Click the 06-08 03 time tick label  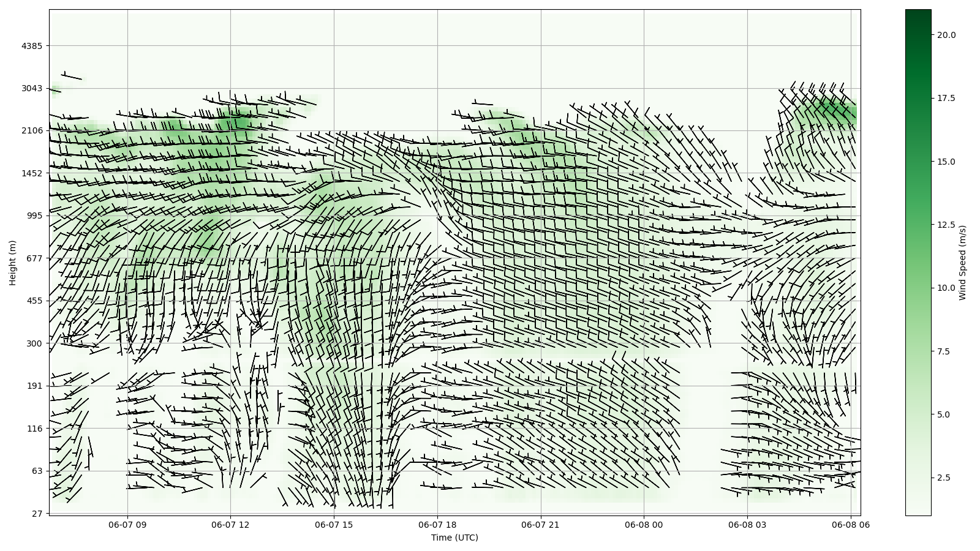pos(747,525)
